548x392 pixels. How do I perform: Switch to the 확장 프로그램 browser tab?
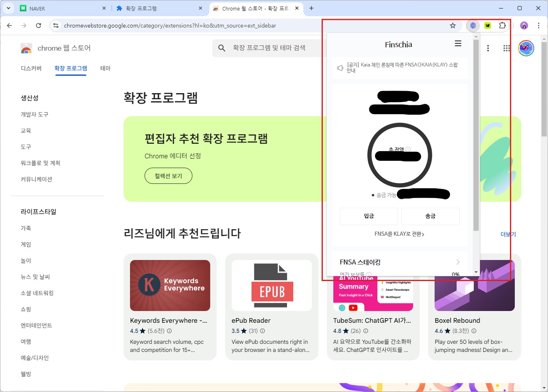point(159,8)
